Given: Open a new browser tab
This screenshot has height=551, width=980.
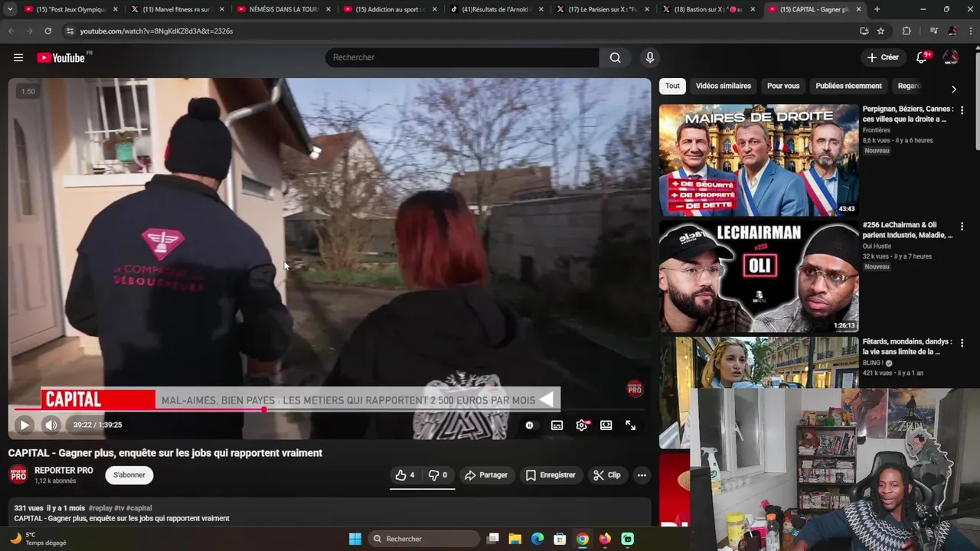Looking at the screenshot, I should [x=877, y=9].
